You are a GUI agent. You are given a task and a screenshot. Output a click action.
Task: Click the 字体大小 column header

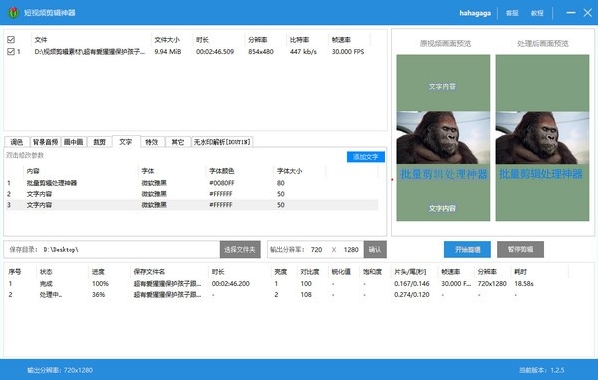(289, 171)
